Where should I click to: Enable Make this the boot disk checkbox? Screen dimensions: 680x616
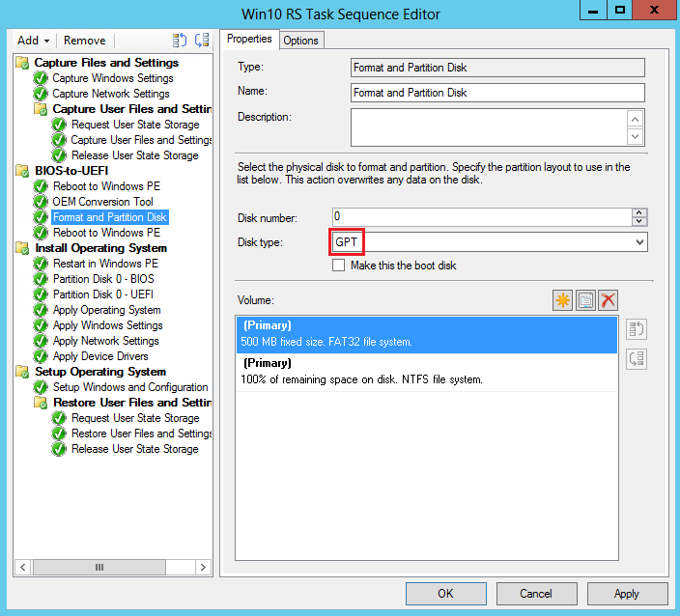tap(339, 265)
